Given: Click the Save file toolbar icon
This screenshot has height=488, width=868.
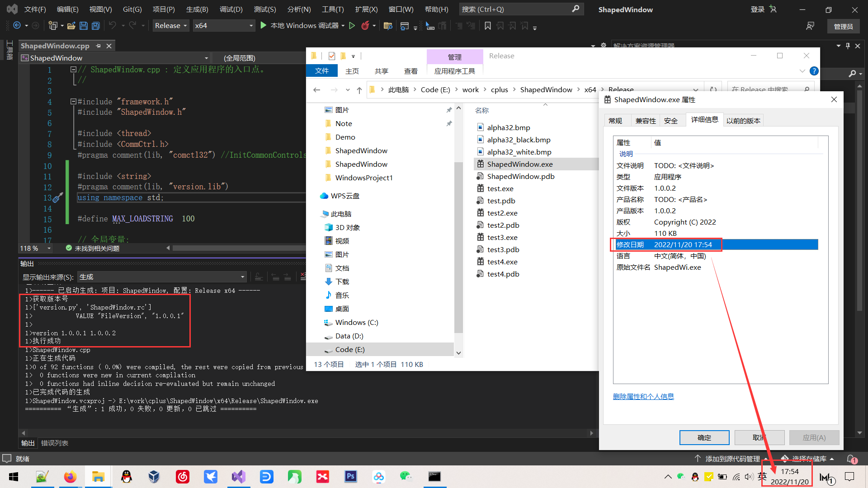Looking at the screenshot, I should 83,26.
